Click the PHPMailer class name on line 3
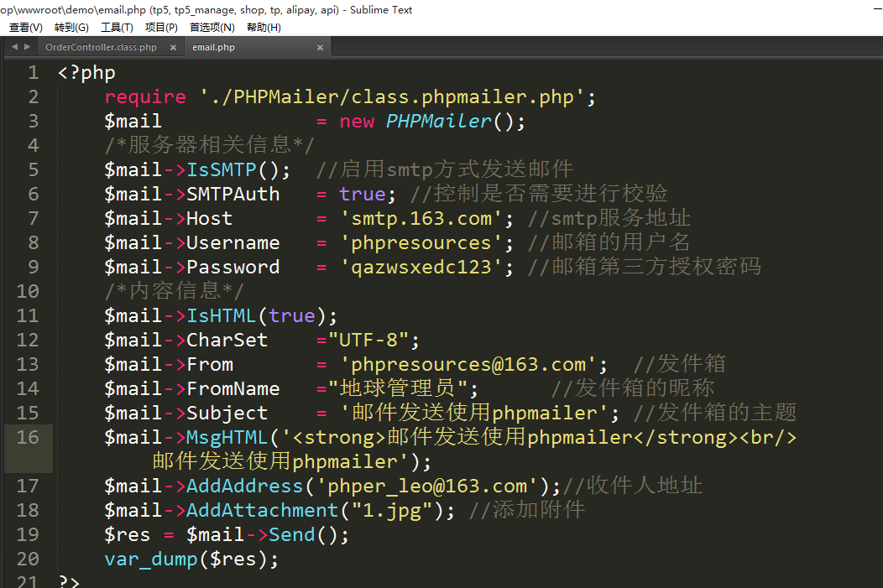Screen dimensions: 883x588 coord(438,122)
